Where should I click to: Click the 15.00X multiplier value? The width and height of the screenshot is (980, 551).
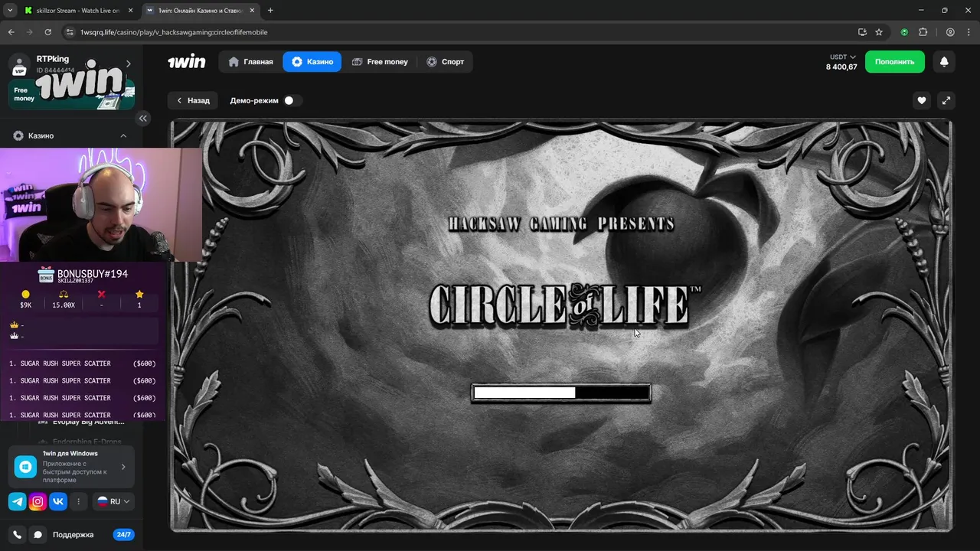coord(64,305)
